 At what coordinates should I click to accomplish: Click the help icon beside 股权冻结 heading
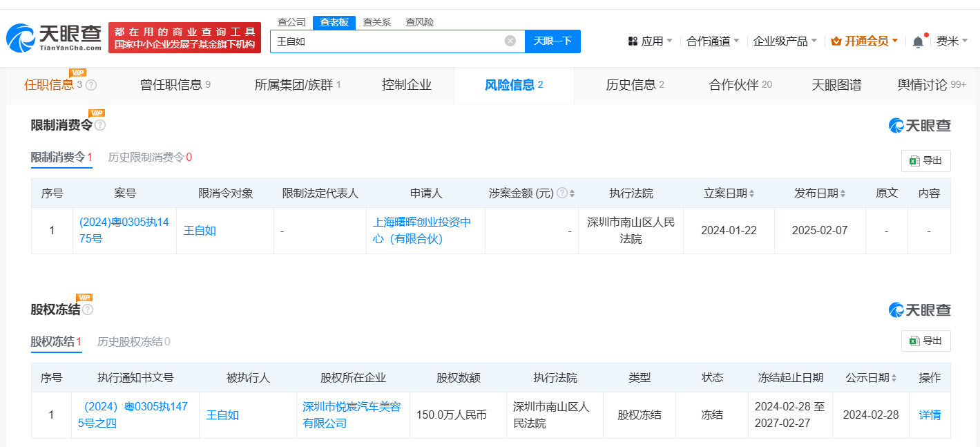(88, 310)
